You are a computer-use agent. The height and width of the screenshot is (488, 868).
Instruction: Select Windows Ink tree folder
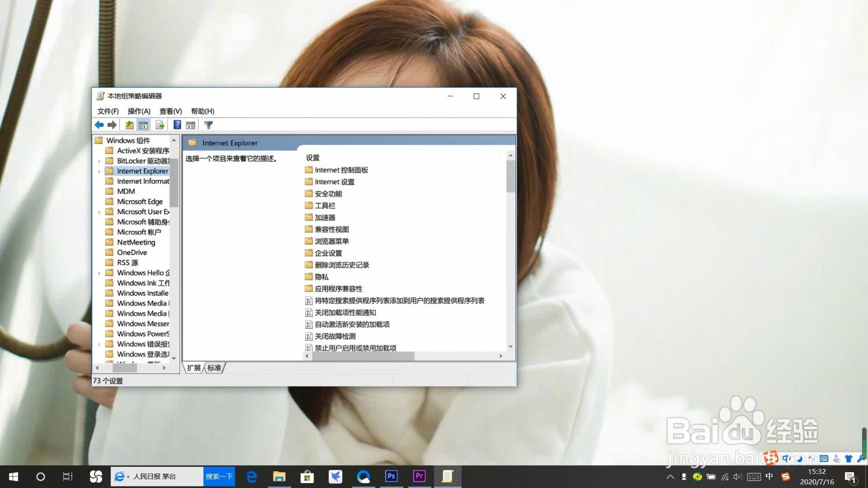pyautogui.click(x=137, y=283)
